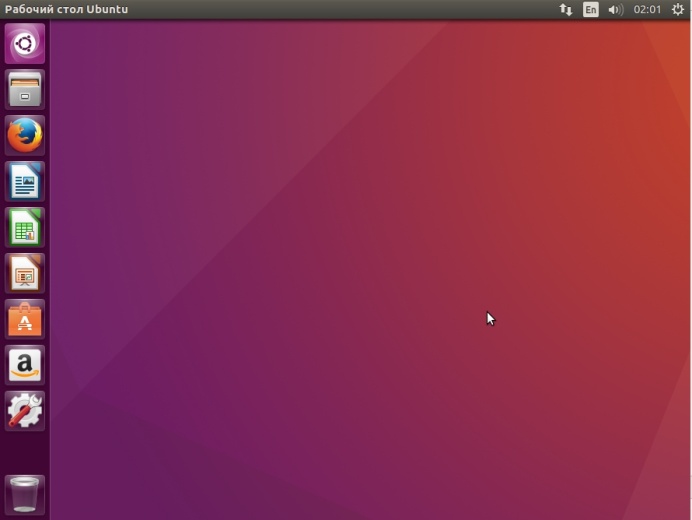The width and height of the screenshot is (692, 520).
Task: Click the empty launcher space above the Trash
Action: 25,452
